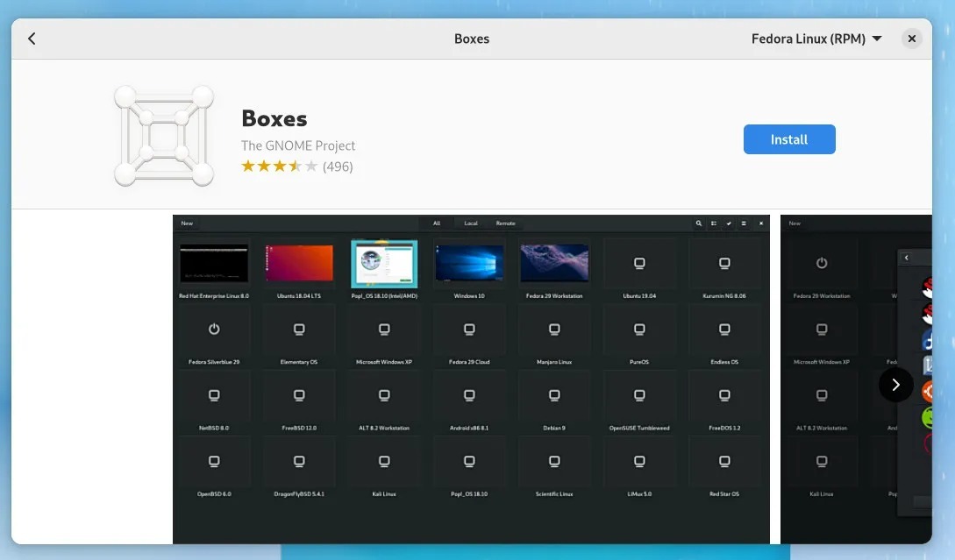955x560 pixels.
Task: Click the 'Local' tab in the screenshot
Action: 471,223
